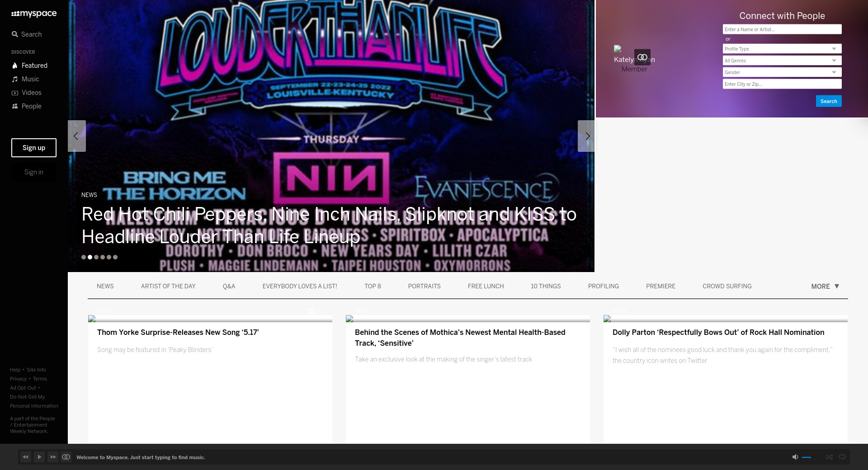Select the PROFILING tab
This screenshot has height=470, width=868.
click(x=604, y=287)
